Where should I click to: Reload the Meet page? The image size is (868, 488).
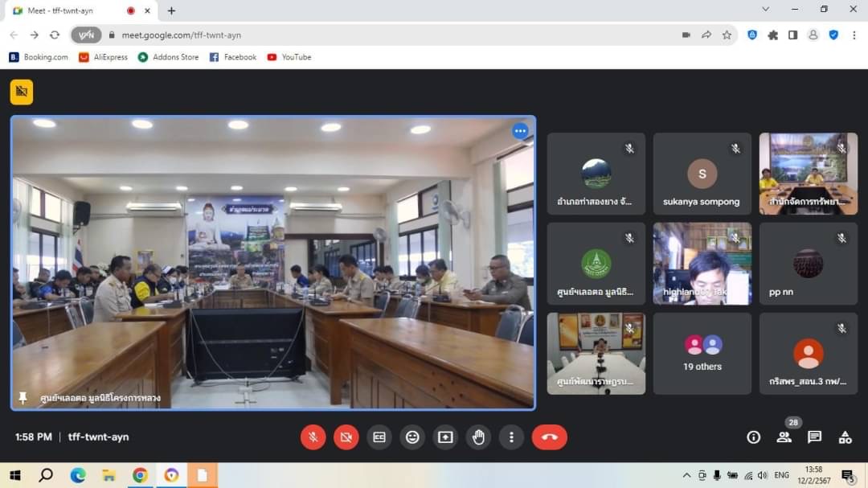click(x=55, y=35)
